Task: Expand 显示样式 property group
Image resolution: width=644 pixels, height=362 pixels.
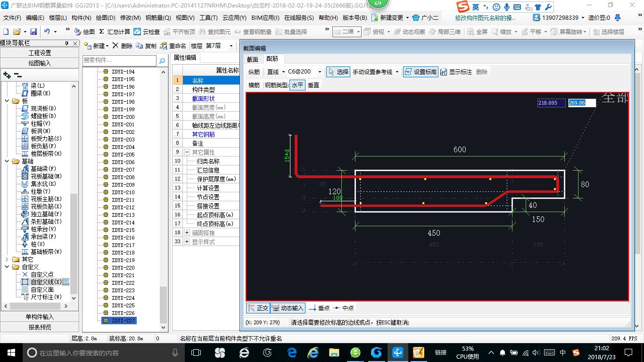Action: tap(187, 242)
